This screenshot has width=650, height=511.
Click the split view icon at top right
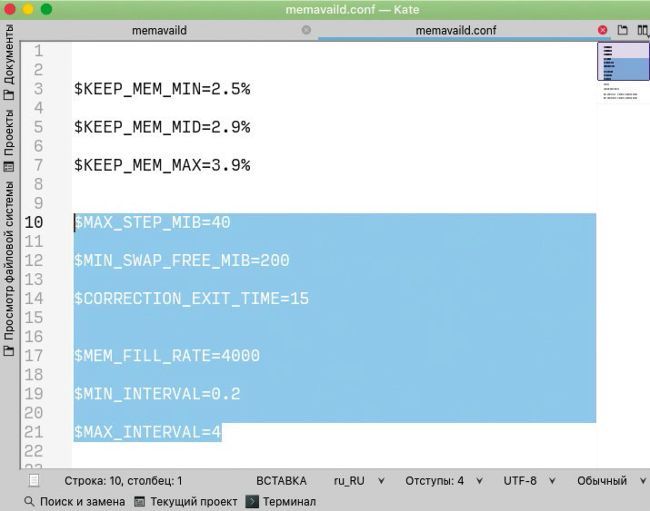642,30
